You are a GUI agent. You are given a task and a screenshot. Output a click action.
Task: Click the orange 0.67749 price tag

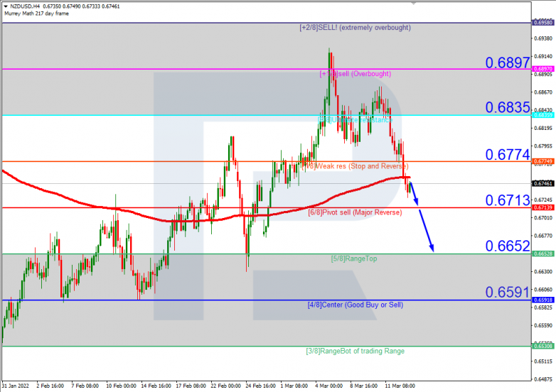543,161
